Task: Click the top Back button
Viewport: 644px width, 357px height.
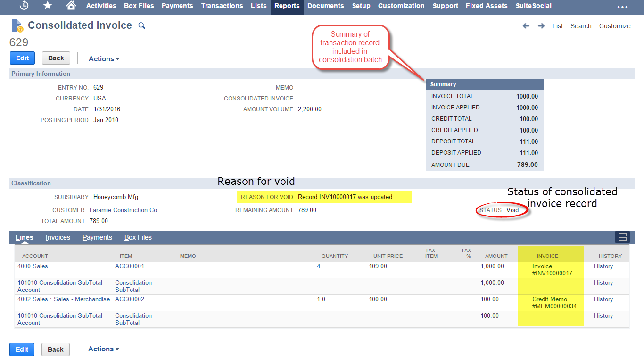Action: pos(56,58)
